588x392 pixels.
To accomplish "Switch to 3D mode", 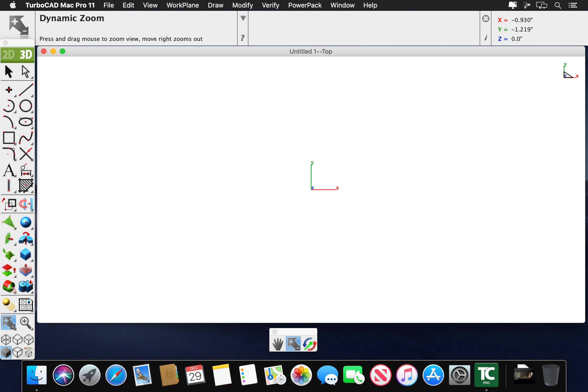I will point(26,55).
